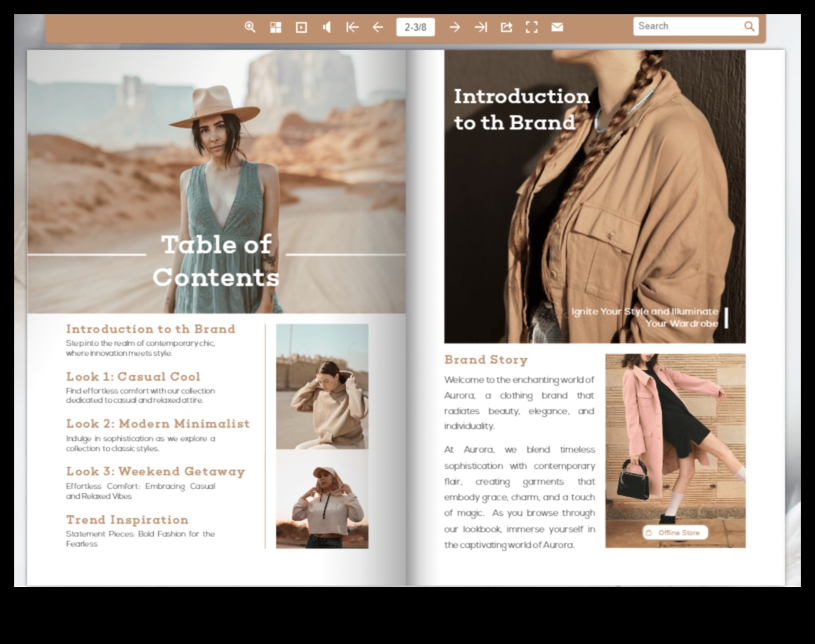The height and width of the screenshot is (644, 815).
Task: Start the auto flip slideshow
Action: pos(301,27)
